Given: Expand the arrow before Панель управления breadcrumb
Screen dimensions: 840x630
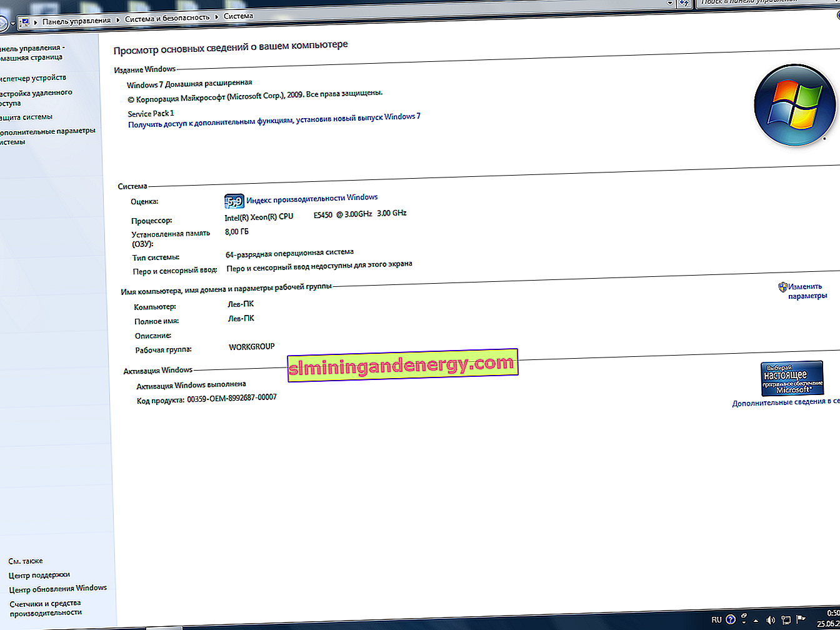Looking at the screenshot, I should click(36, 22).
